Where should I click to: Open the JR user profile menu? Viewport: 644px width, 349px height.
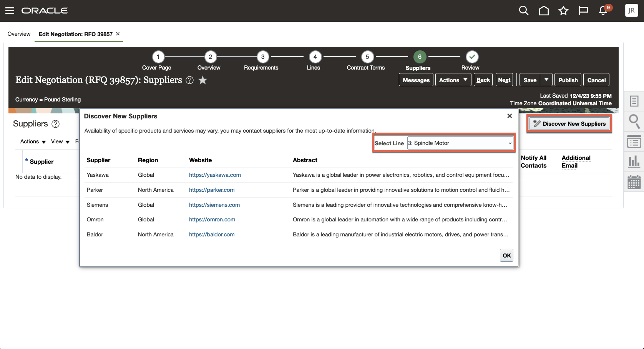(x=632, y=11)
